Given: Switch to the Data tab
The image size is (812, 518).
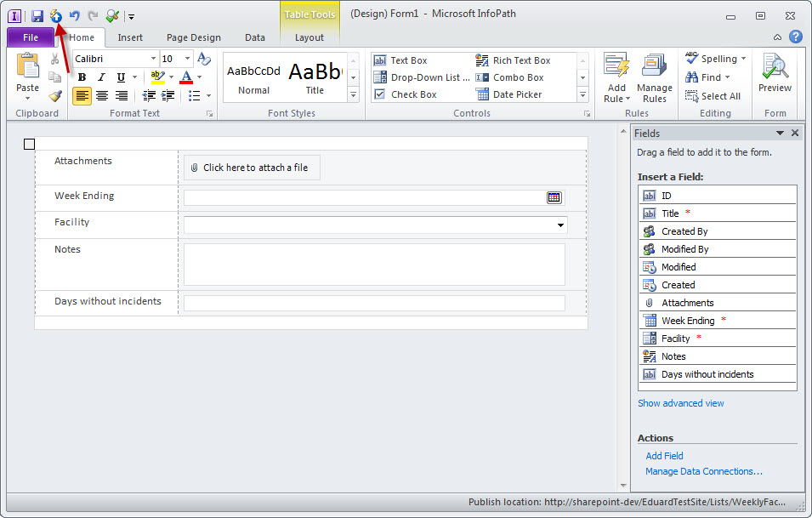Looking at the screenshot, I should click(255, 37).
